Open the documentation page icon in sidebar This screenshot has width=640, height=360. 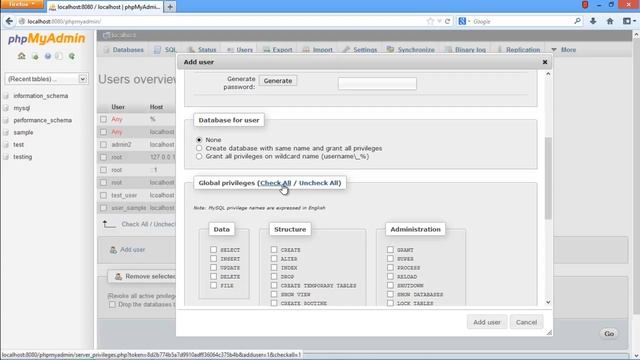coord(60,56)
